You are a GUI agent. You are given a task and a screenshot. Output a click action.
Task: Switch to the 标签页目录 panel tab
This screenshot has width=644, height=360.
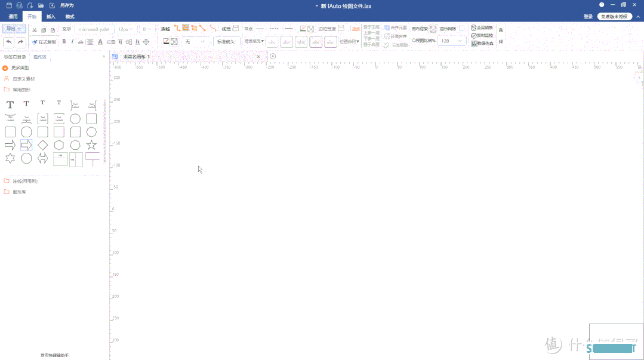pos(15,57)
